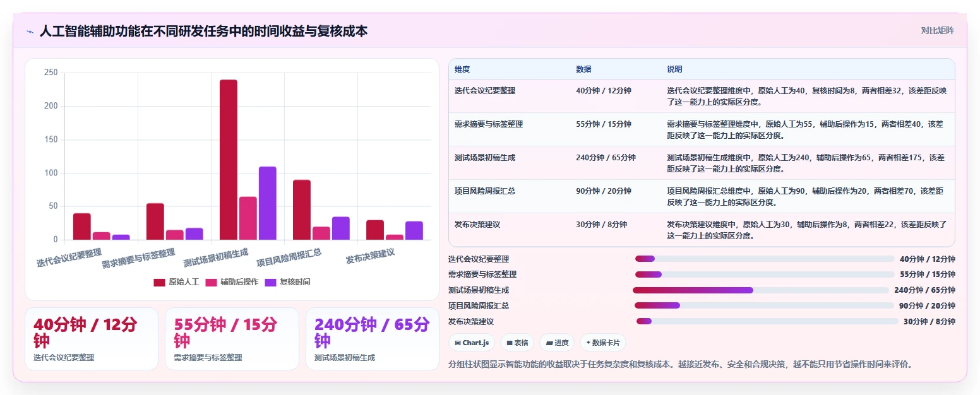Viewport: 980px width, 395px height.
Task: Select the Chart.js chip
Action: (472, 343)
